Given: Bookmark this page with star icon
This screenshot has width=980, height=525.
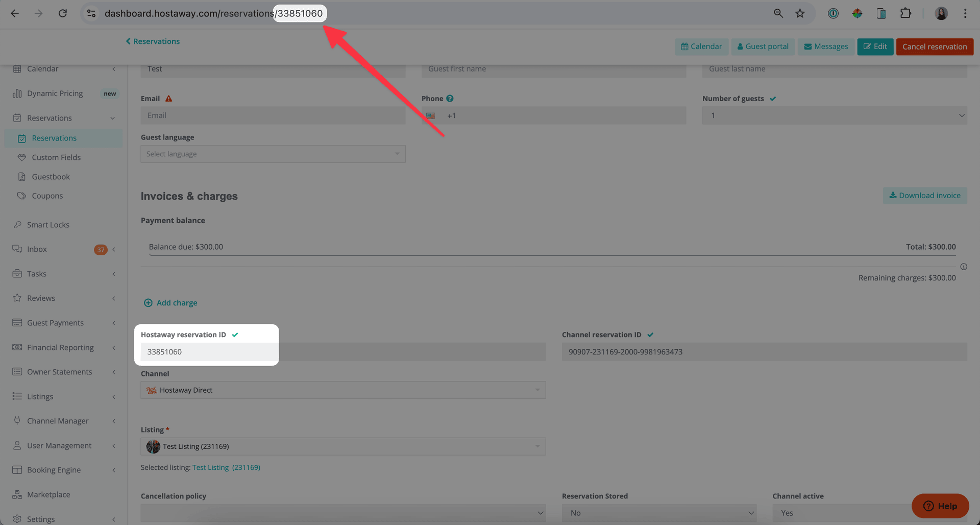Looking at the screenshot, I should tap(800, 13).
